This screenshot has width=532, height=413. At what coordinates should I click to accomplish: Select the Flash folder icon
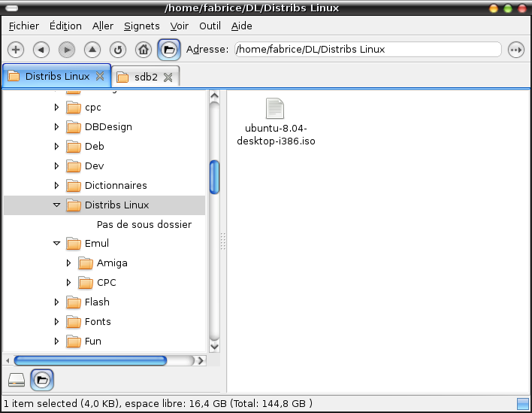(74, 302)
